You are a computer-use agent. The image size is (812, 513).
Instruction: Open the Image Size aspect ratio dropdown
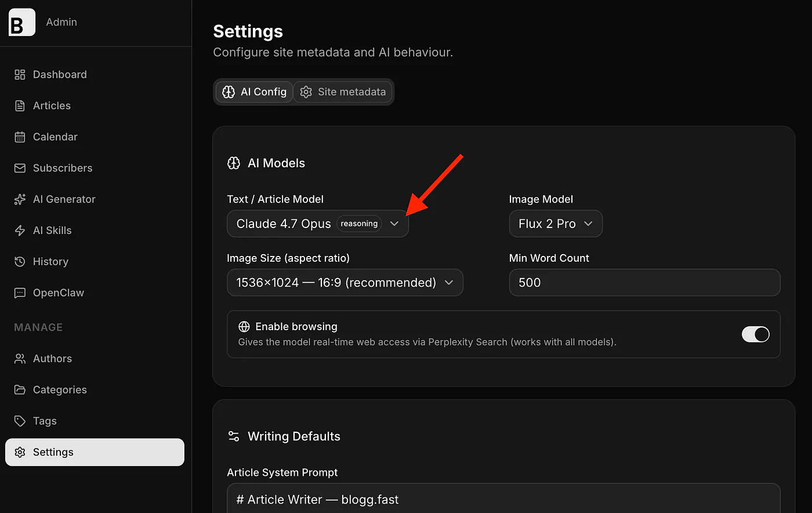click(345, 283)
